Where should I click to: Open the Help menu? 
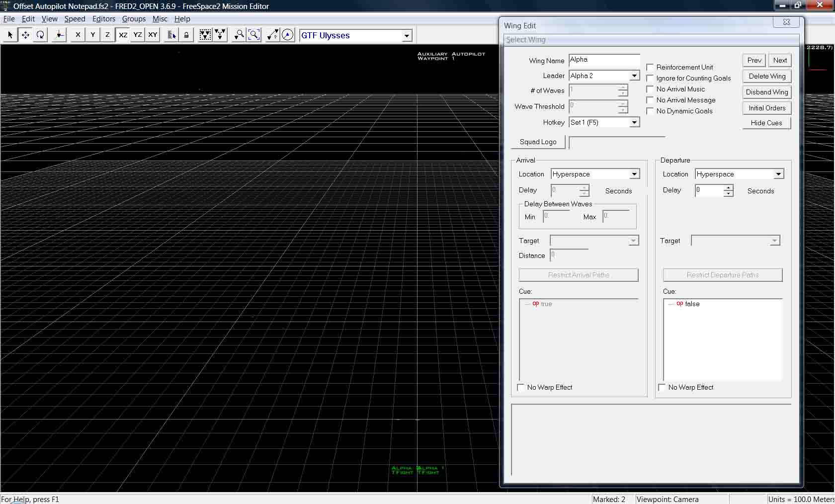[182, 19]
